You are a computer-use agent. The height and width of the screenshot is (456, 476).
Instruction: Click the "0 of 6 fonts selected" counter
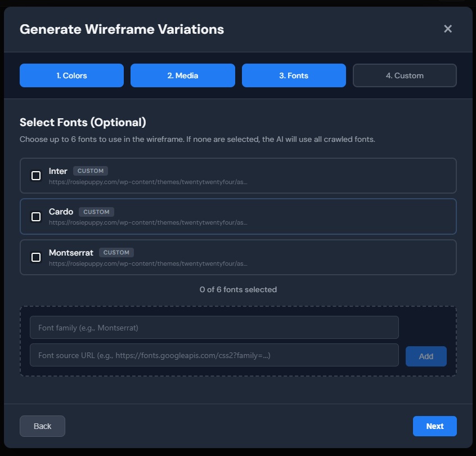click(238, 289)
